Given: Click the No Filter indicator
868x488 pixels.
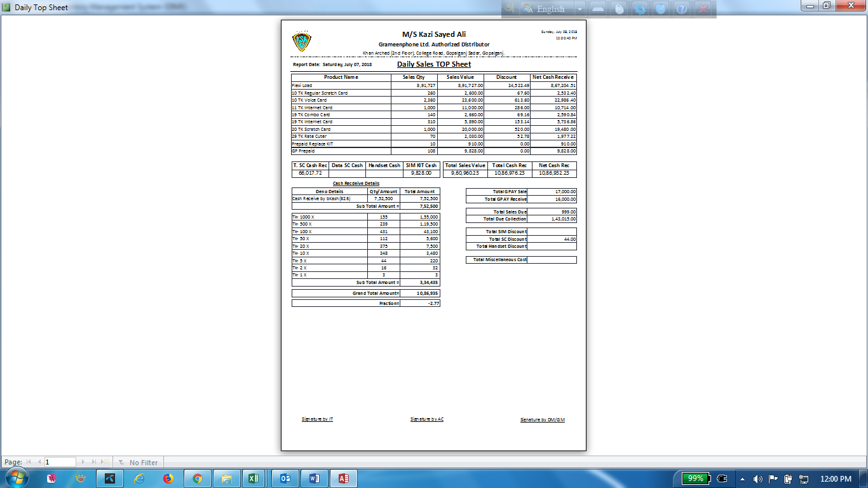Looking at the screenshot, I should click(138, 462).
